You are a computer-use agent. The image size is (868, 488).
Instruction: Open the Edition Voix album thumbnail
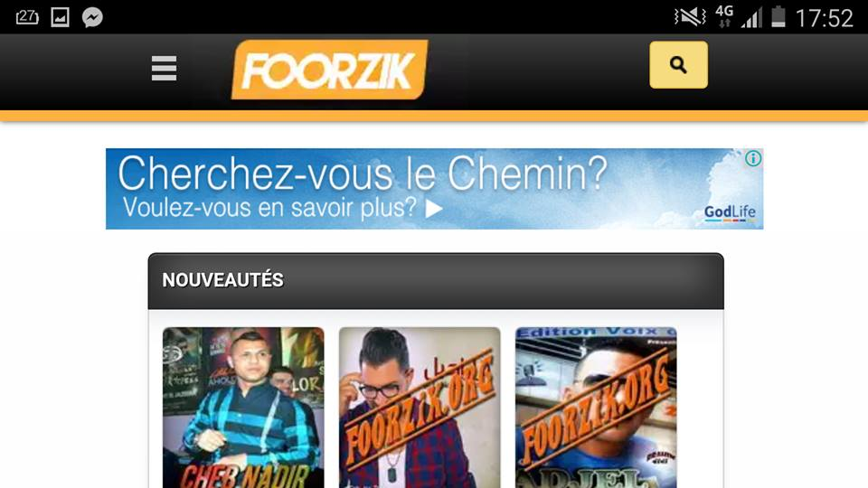[596, 408]
